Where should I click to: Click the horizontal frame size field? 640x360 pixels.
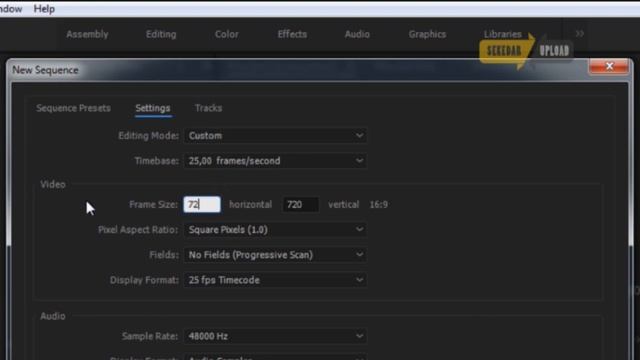click(x=202, y=204)
